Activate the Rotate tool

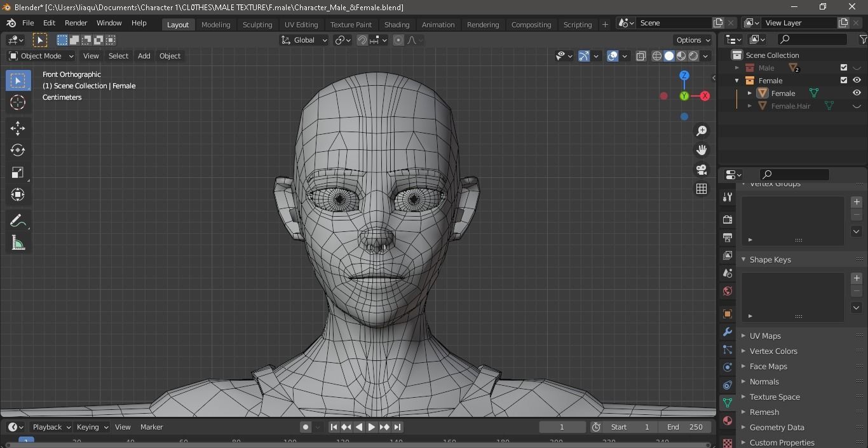(x=18, y=151)
